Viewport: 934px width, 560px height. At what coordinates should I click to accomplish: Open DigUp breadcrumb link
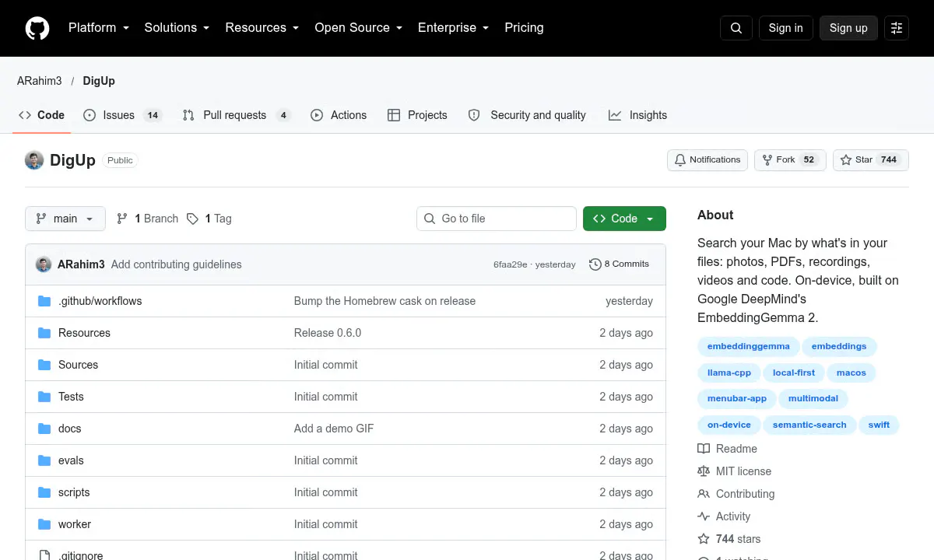[99, 81]
